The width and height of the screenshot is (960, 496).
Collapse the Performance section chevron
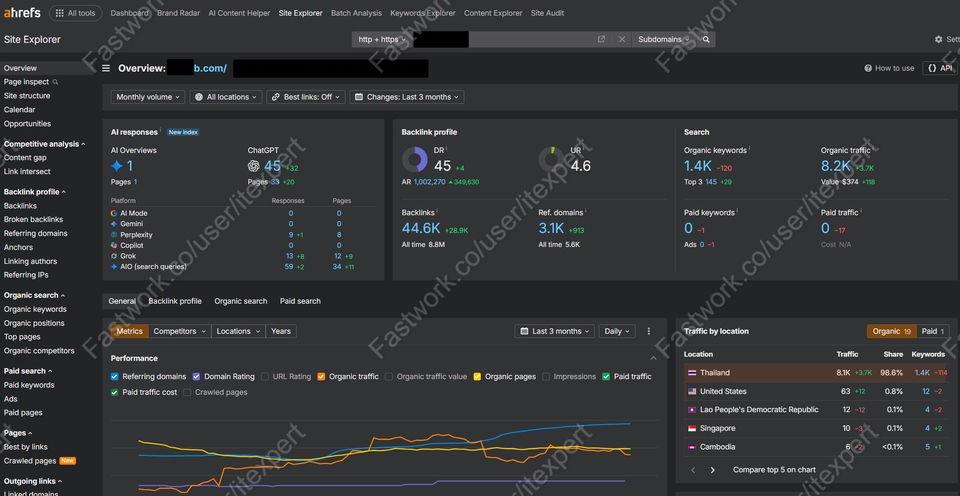[653, 358]
